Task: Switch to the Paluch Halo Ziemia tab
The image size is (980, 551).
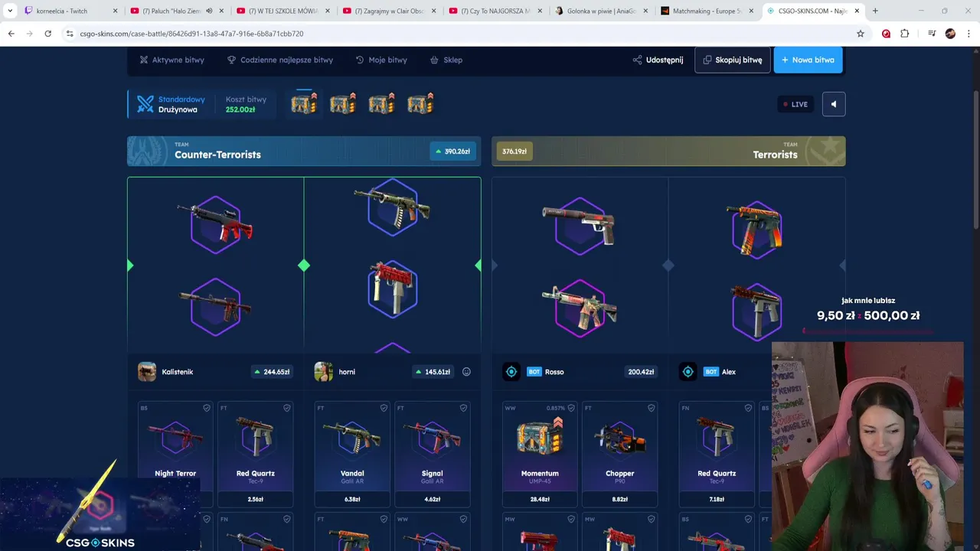Action: click(176, 11)
